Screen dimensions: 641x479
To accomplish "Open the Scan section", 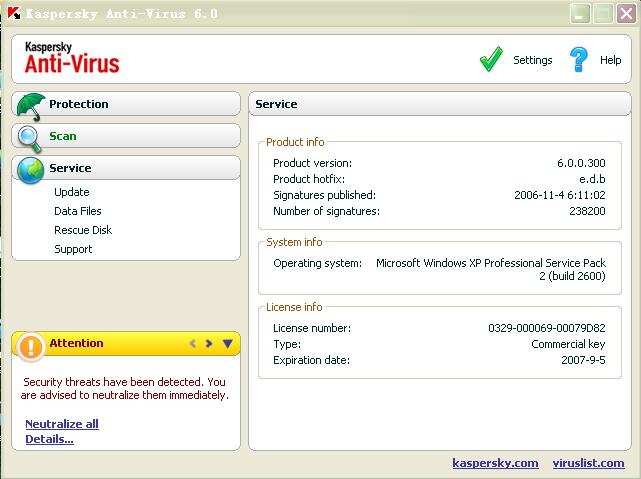I will 126,136.
